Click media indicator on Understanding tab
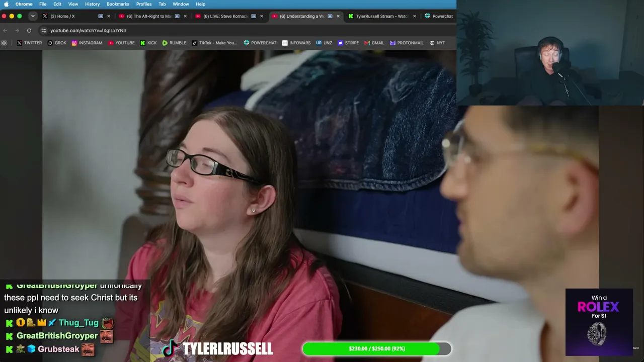644x362 pixels. pyautogui.click(x=330, y=16)
